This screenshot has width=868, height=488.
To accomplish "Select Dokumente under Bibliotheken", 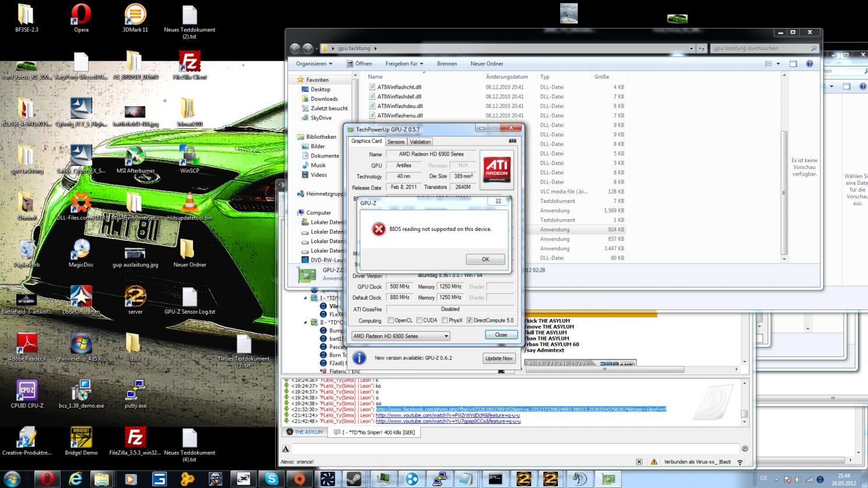I will 325,156.
